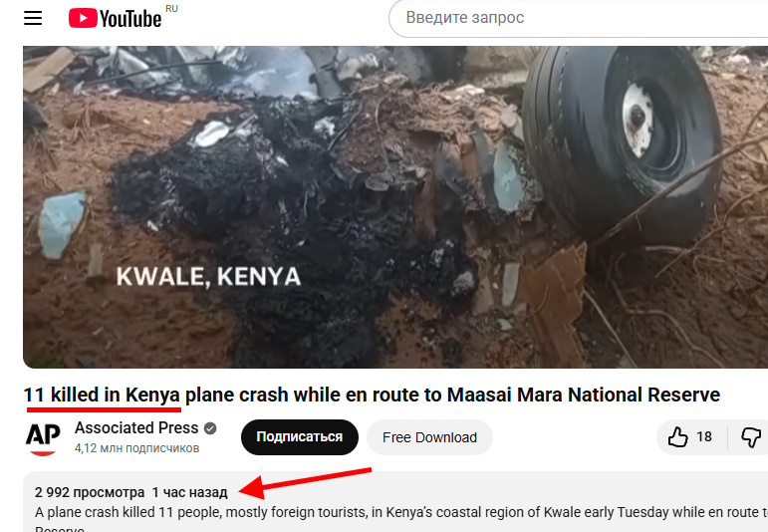Viewport: 768px width, 532px height.
Task: Click the video player showing crash wreckage
Action: [x=395, y=207]
